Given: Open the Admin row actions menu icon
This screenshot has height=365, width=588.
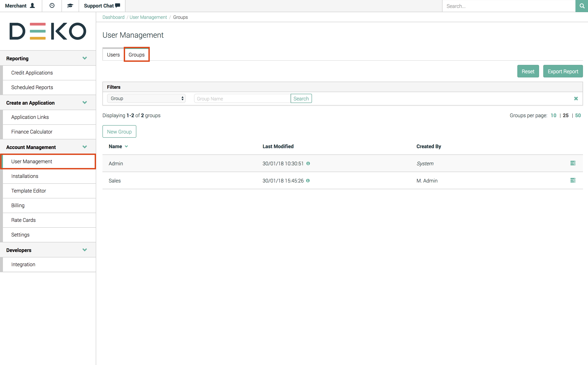Looking at the screenshot, I should [573, 163].
